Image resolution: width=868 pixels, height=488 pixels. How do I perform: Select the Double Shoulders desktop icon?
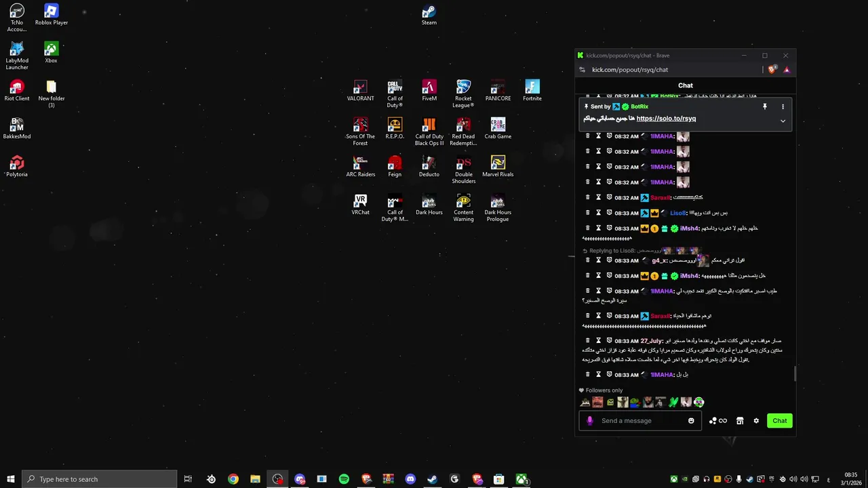pyautogui.click(x=463, y=170)
